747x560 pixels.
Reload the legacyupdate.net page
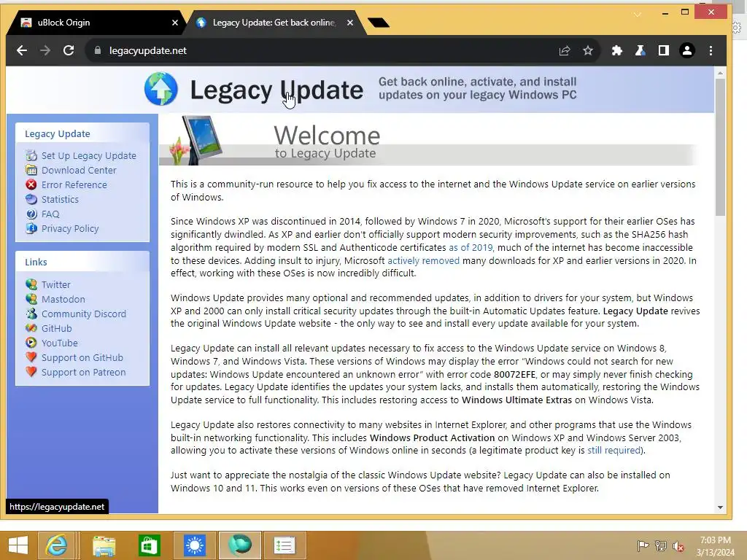coord(69,50)
